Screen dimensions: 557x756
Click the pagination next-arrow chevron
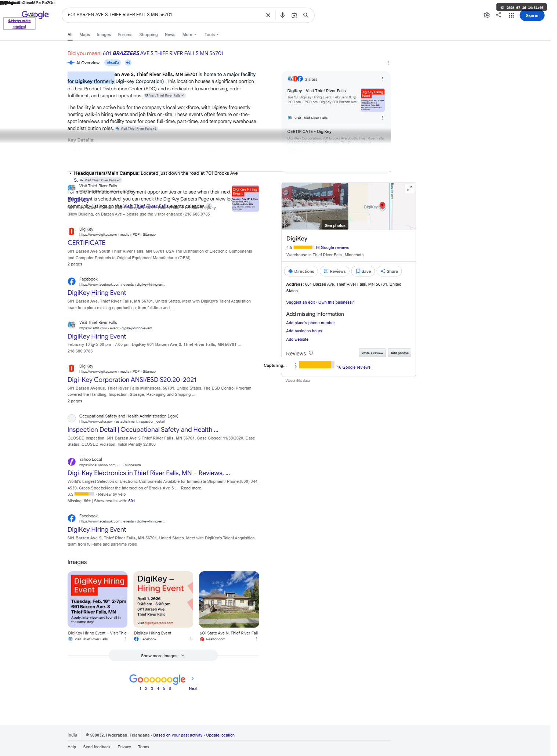coord(192,679)
